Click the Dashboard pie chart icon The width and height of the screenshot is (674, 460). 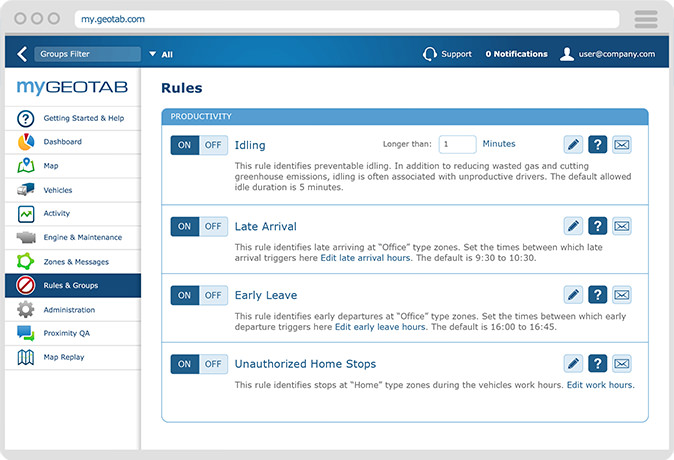tap(26, 142)
